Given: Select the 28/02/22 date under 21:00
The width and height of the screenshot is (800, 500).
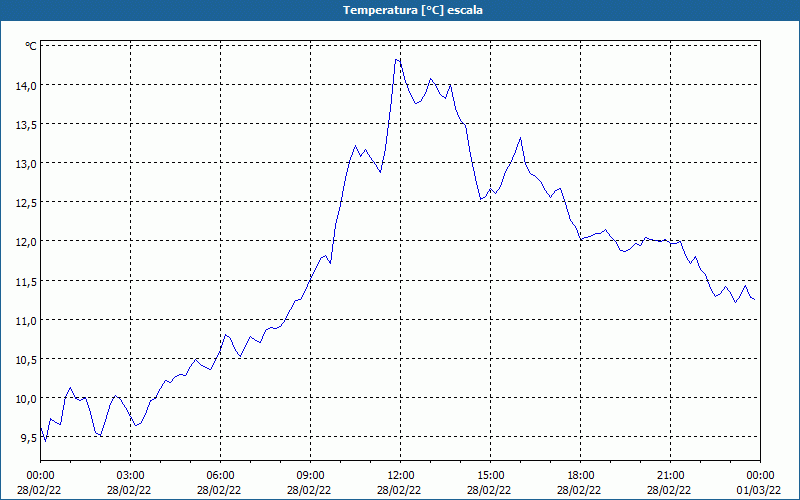Looking at the screenshot, I should [669, 490].
